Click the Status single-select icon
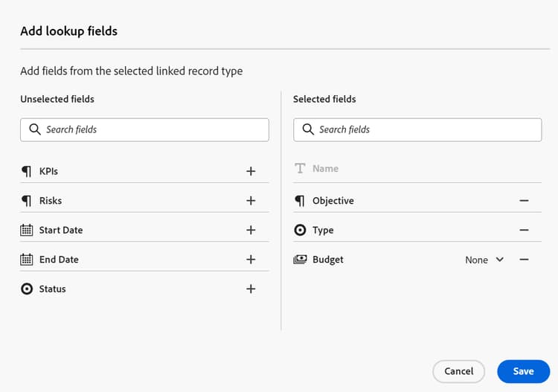Viewport: 558px width, 392px height. pyautogui.click(x=27, y=289)
